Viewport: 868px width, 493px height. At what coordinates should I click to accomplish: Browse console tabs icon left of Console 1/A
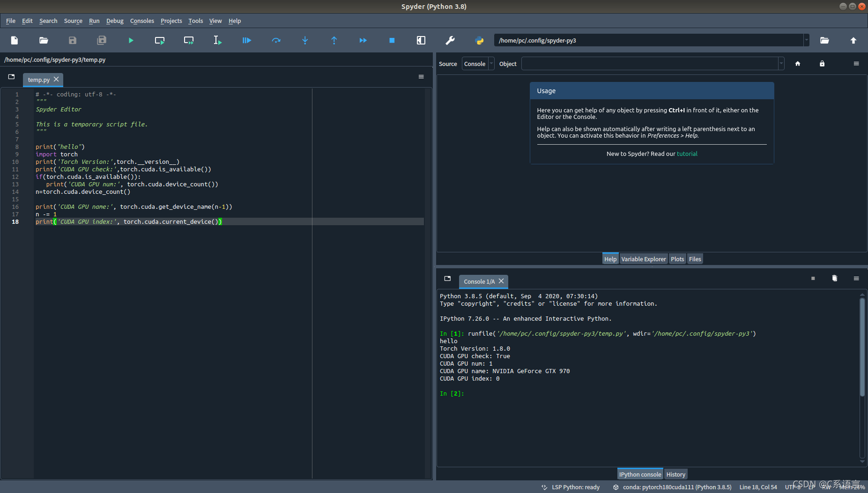[447, 279]
